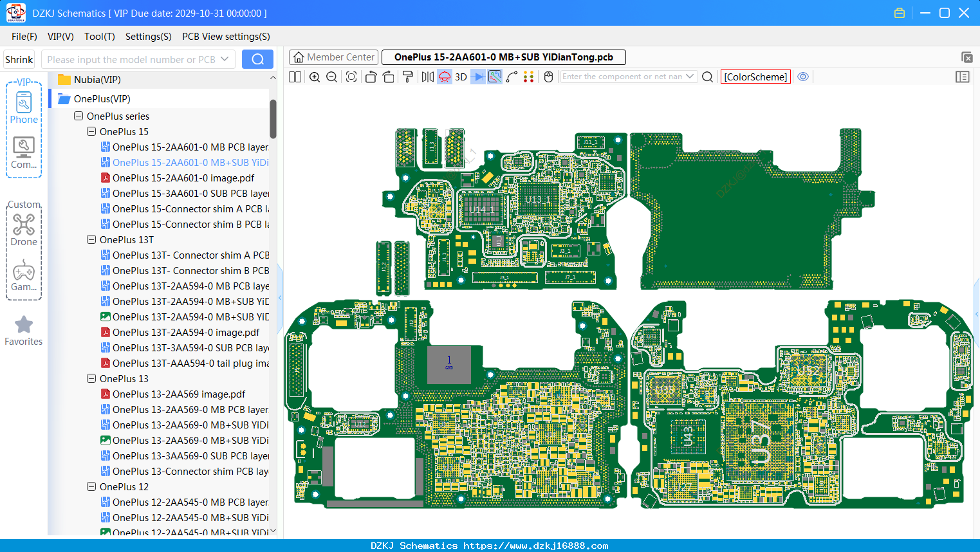The width and height of the screenshot is (980, 552).
Task: Open OnePlus 13-2AA569 image.pdf
Action: [173, 394]
